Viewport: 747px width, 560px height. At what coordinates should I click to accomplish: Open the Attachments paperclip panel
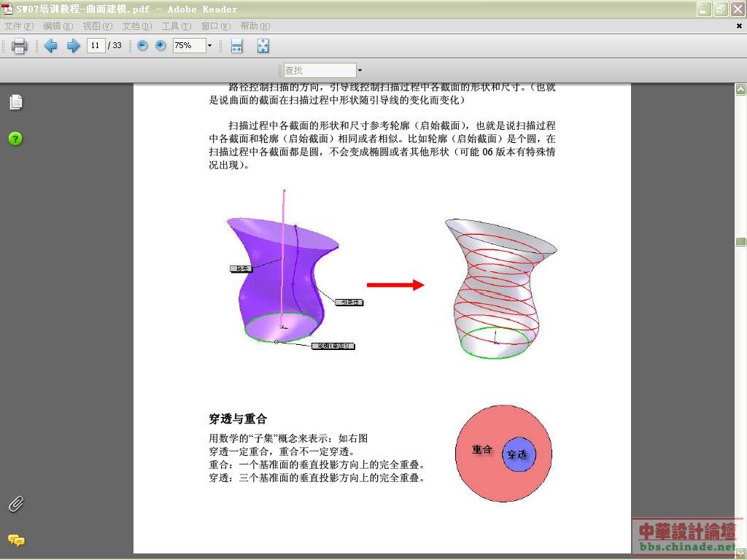[x=16, y=504]
